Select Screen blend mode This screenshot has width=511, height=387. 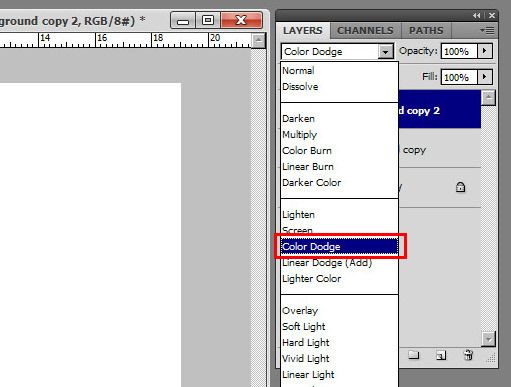(339, 230)
